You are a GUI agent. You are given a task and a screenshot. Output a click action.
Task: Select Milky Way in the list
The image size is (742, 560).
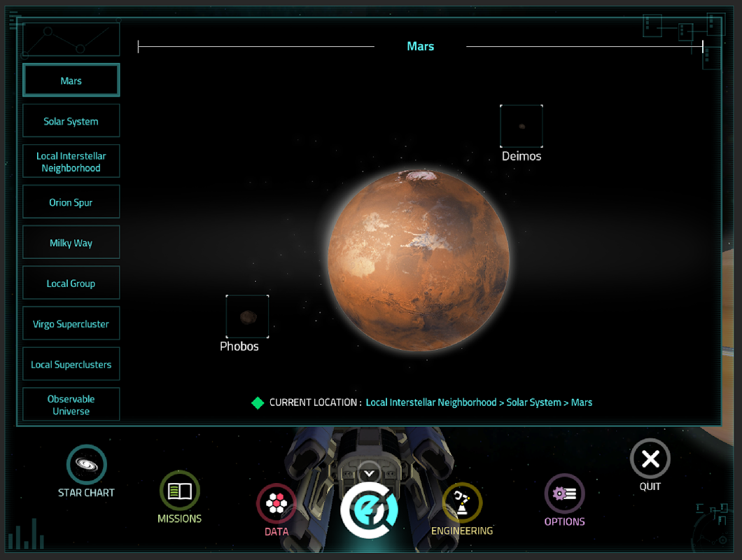tap(71, 242)
